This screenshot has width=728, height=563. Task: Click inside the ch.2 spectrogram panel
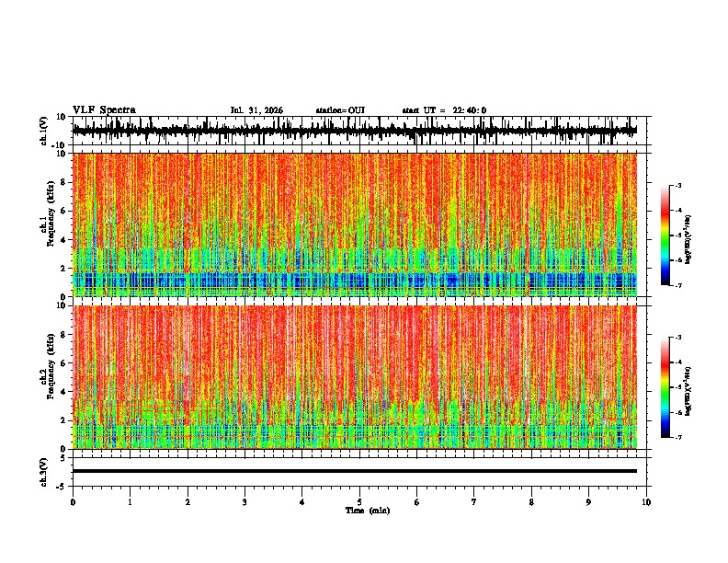(x=355, y=377)
